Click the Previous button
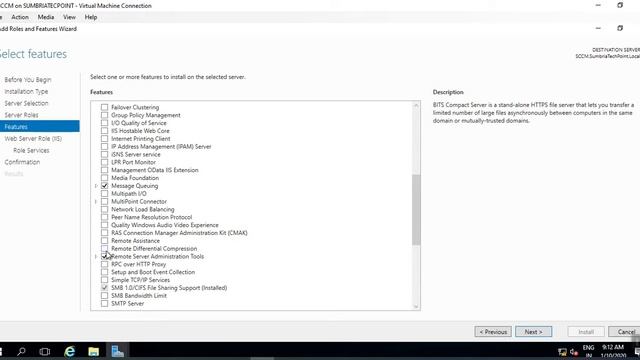Screen dimensions: 640x360 pyautogui.click(x=493, y=332)
